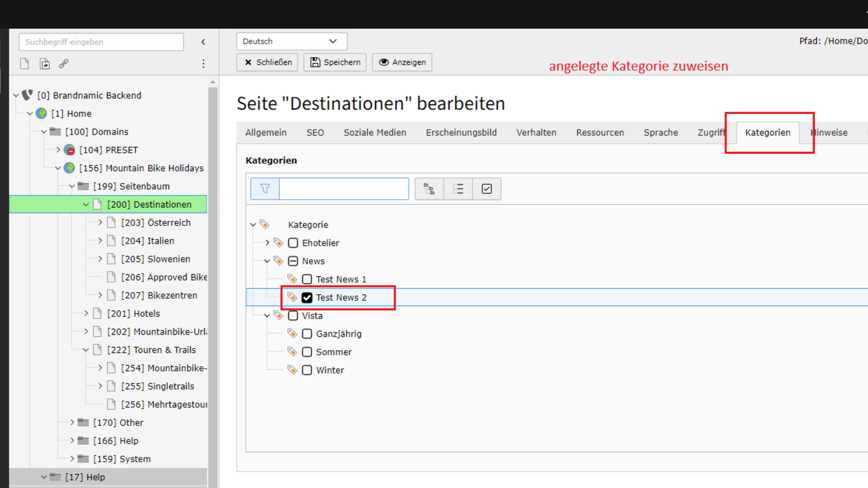Click the link icon in the page tree toolbar
868x488 pixels.
point(64,64)
